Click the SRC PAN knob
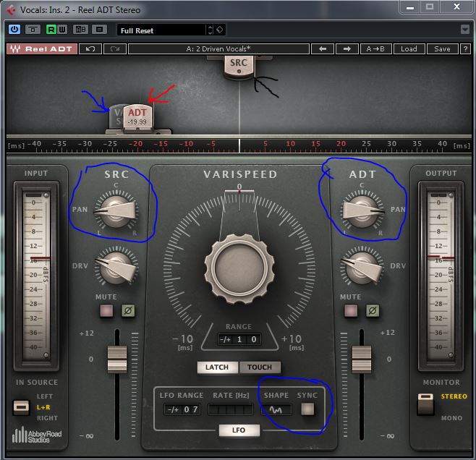This screenshot has width=476, height=460. pyautogui.click(x=116, y=211)
